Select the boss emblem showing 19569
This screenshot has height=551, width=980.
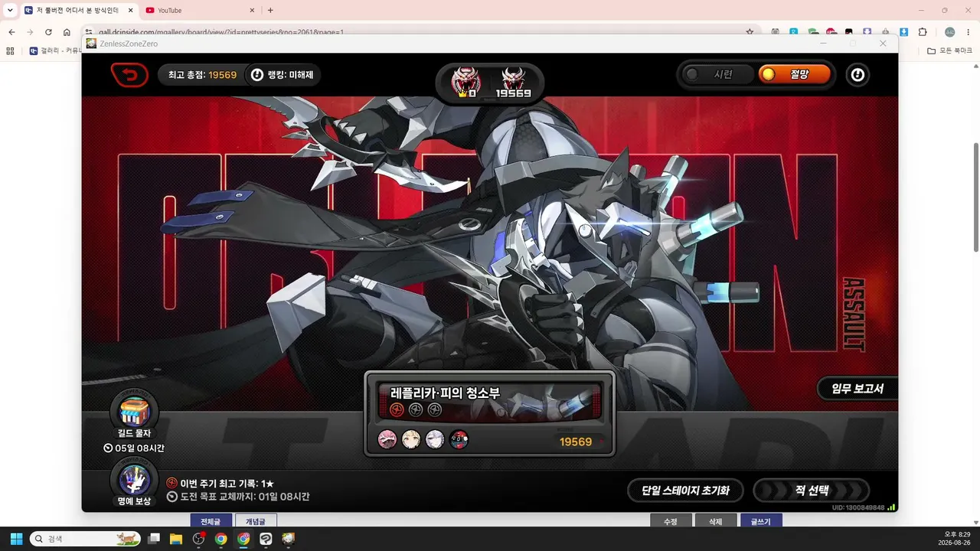[513, 83]
